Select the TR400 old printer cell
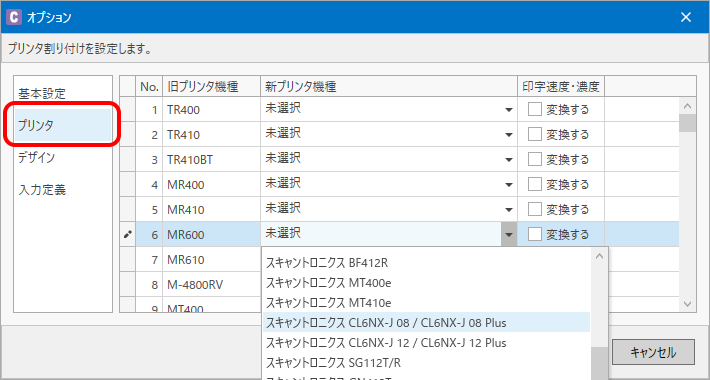This screenshot has height=380, width=710. [x=211, y=110]
